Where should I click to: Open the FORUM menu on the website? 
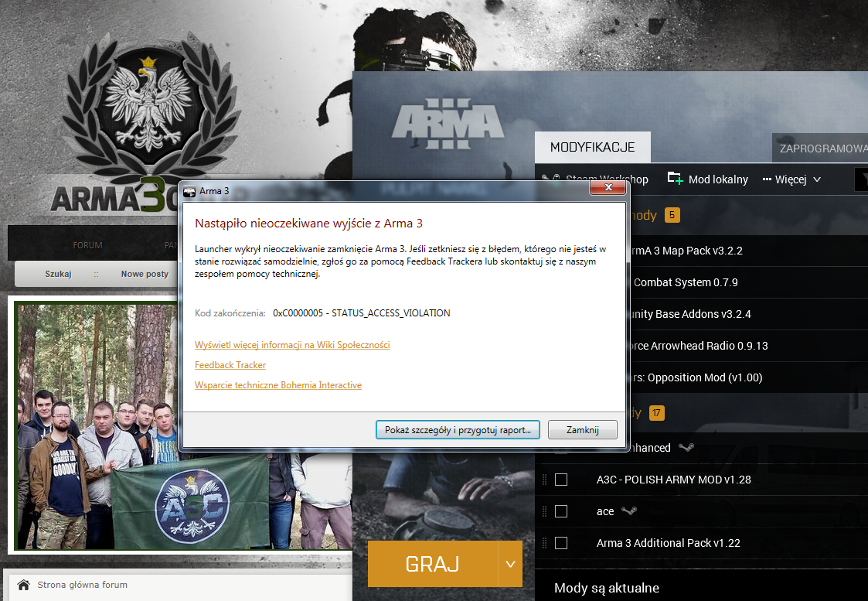click(87, 245)
